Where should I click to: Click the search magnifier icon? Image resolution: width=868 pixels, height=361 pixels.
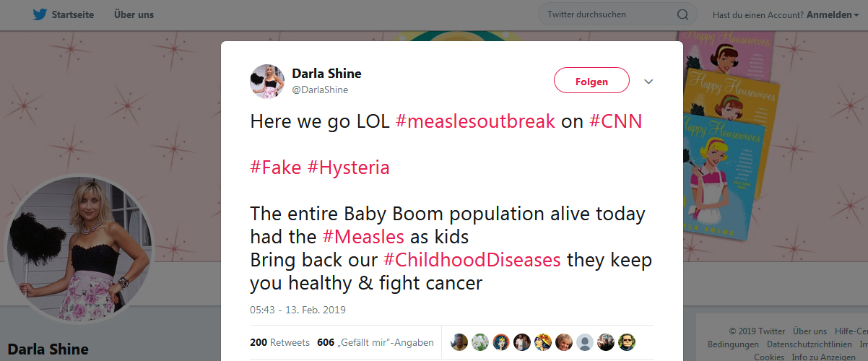(682, 14)
